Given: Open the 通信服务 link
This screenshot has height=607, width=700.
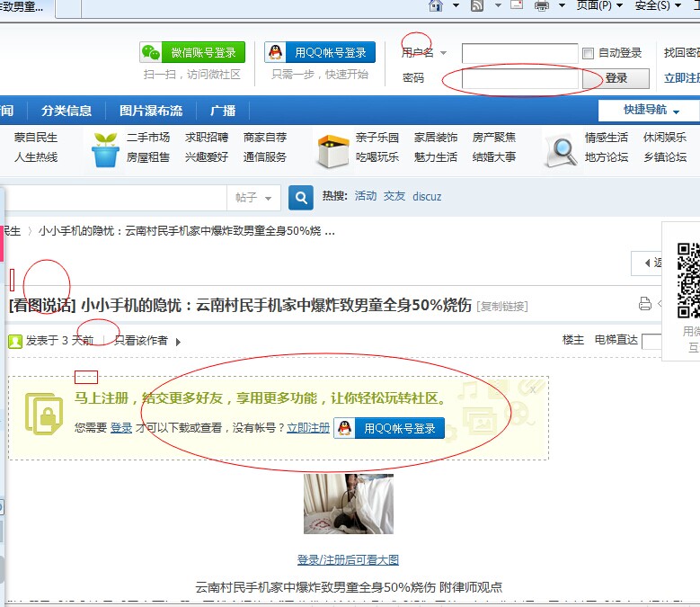Looking at the screenshot, I should click(265, 156).
